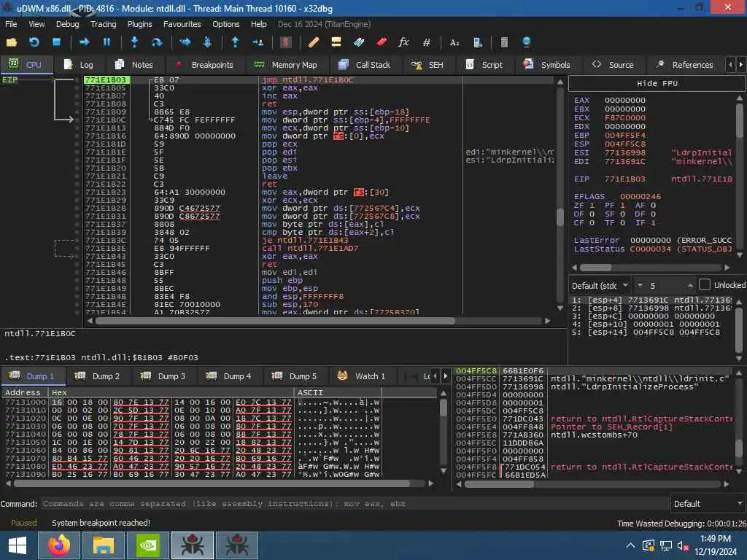Open File Explorer from the taskbar
Screen dimensions: 747x560
(x=104, y=545)
